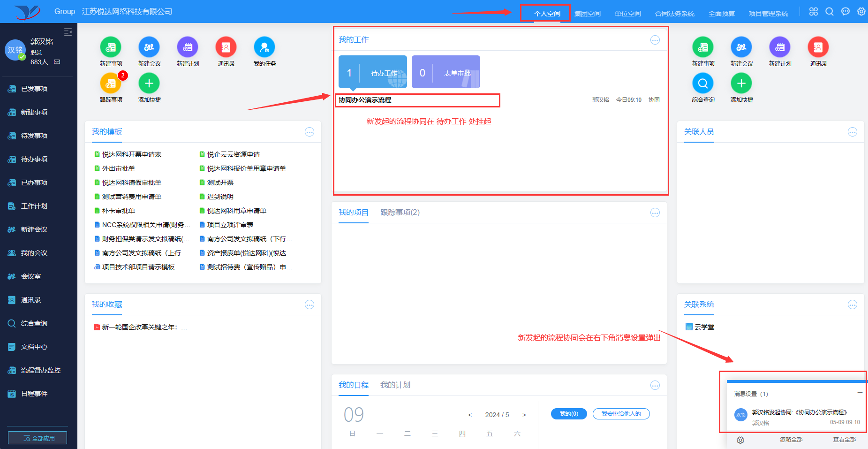Open the 我的模板 panel more-options menu

(309, 132)
